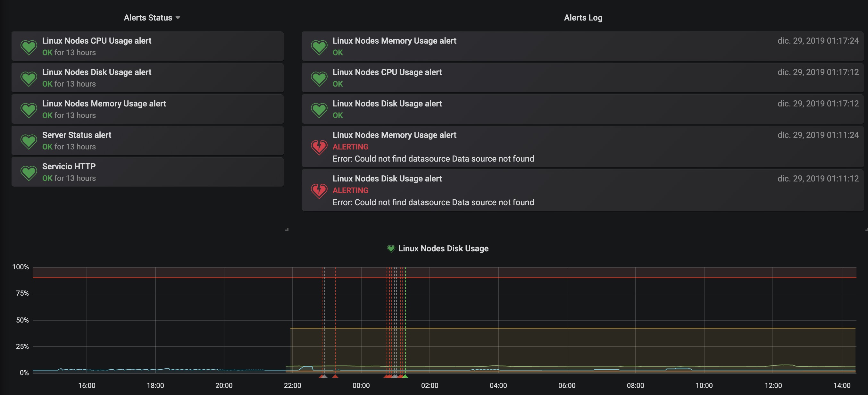Open Linux Nodes Disk Usage panel title menu

point(443,249)
